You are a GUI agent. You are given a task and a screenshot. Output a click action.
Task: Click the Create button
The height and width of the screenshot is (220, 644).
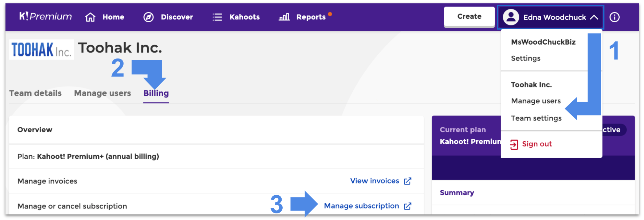469,16
